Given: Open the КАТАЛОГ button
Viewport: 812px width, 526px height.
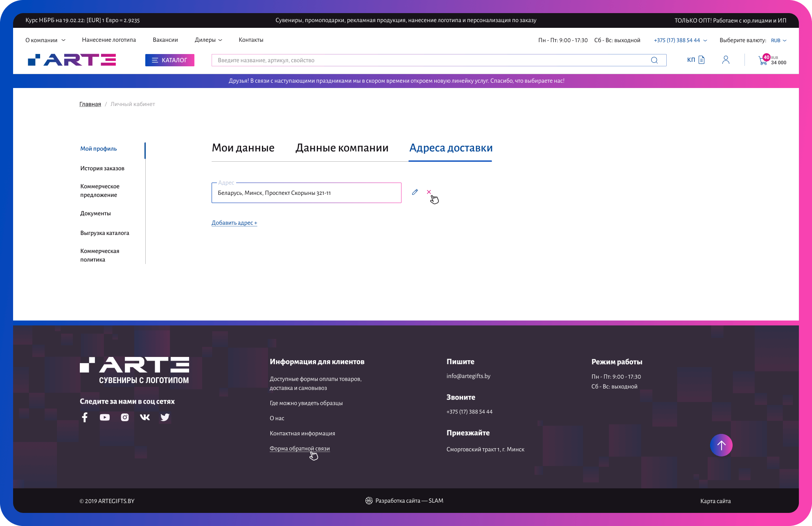Looking at the screenshot, I should click(169, 60).
